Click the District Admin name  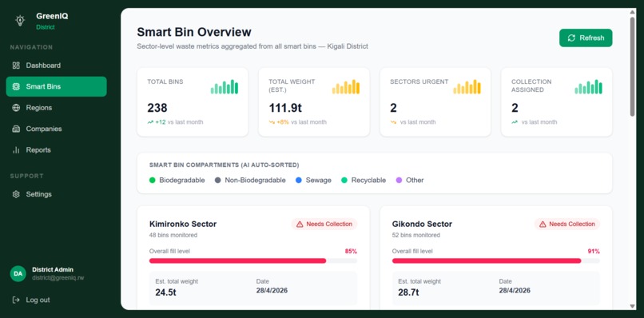coord(53,269)
